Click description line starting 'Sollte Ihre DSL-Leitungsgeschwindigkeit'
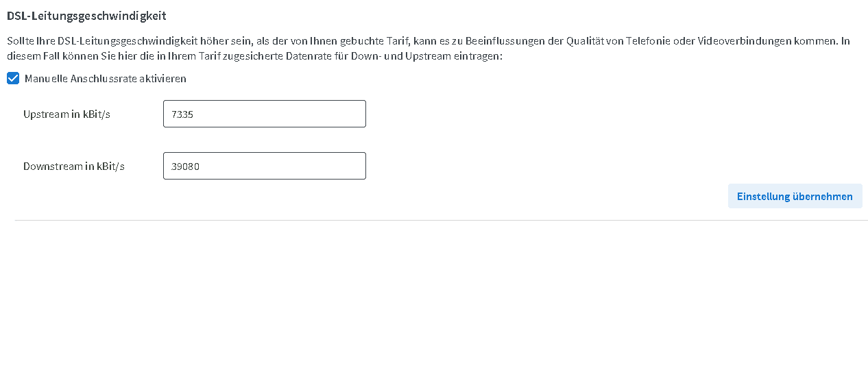868x370 pixels. (274, 41)
